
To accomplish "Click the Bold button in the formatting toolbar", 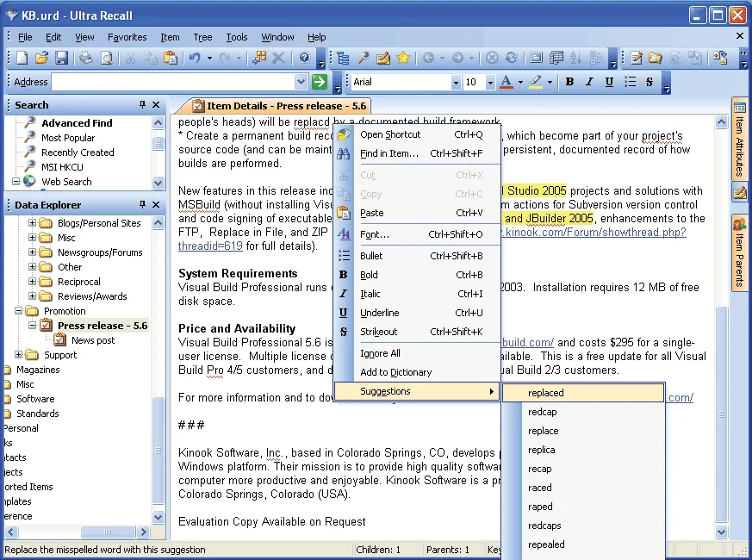I will coord(569,82).
